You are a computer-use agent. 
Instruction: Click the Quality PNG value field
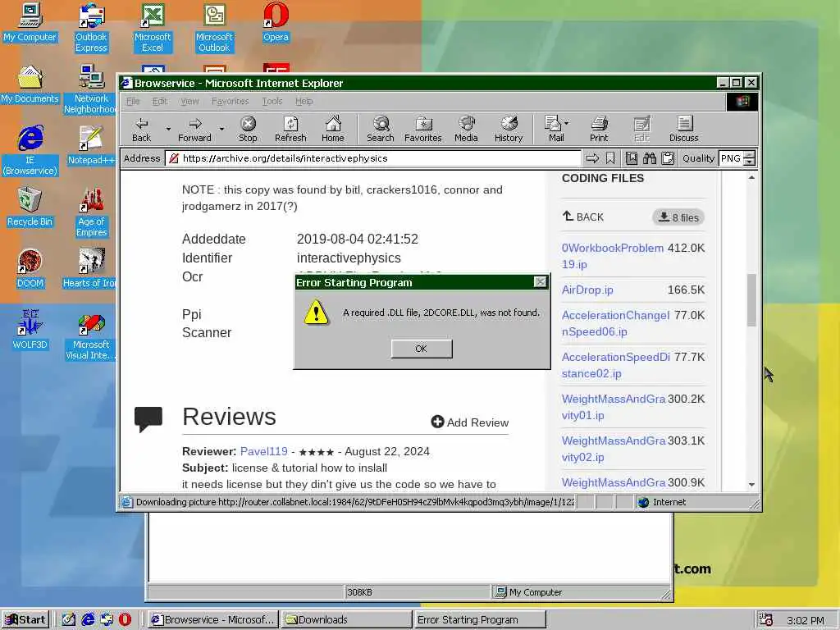coord(731,158)
